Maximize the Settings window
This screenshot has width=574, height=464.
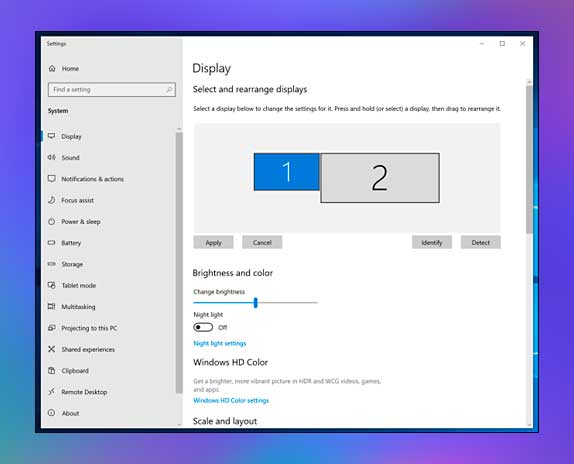[502, 44]
